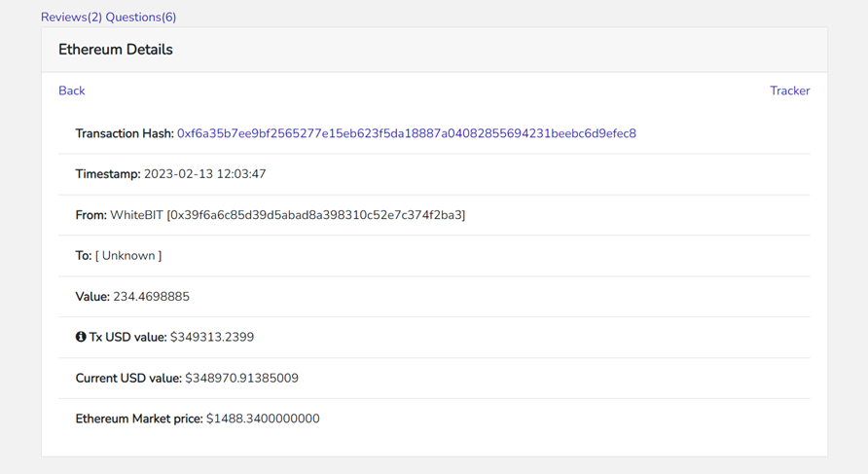
Task: Open the Tracker link
Action: [x=790, y=91]
